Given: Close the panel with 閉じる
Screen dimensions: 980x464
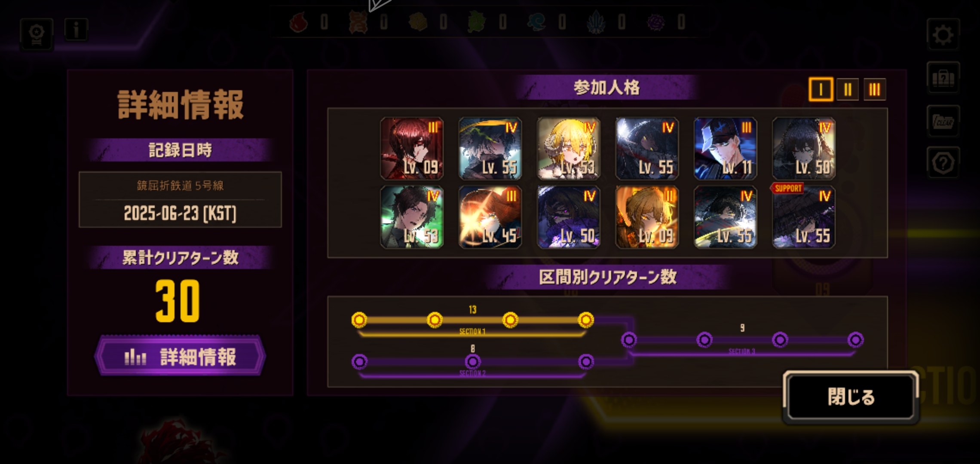Looking at the screenshot, I should pos(851,397).
